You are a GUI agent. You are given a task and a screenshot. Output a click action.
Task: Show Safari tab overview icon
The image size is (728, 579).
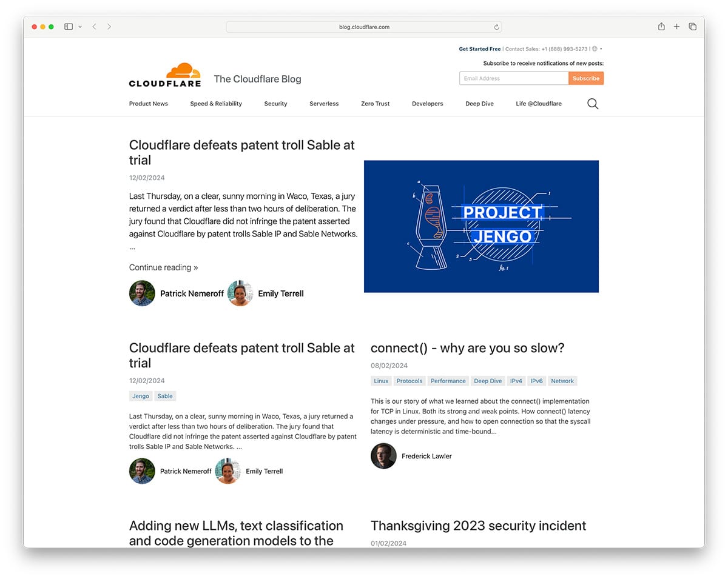(x=692, y=27)
